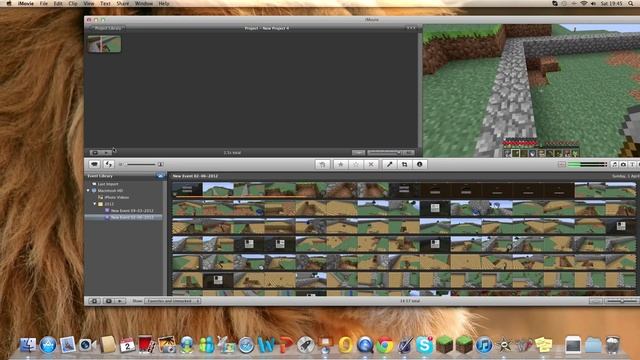The height and width of the screenshot is (360, 640).
Task: Open Calendar from the Dock
Action: [127, 345]
